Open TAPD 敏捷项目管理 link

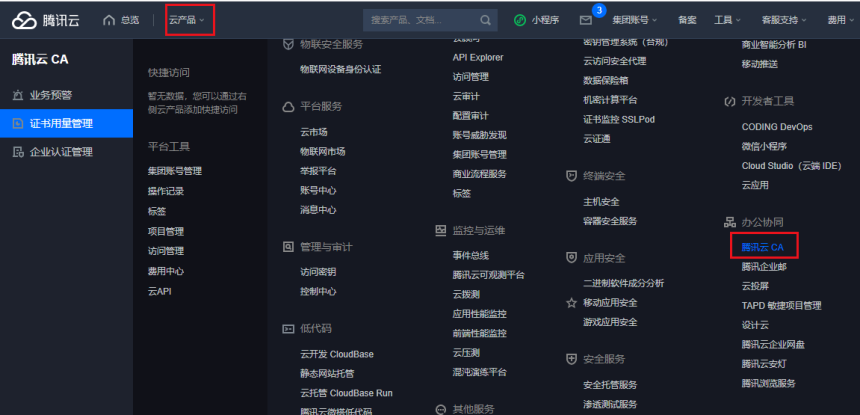click(x=782, y=306)
